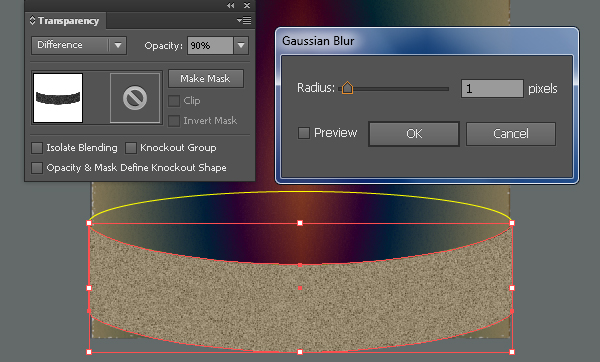Confirm Gaussian Blur with OK
600x362 pixels.
click(414, 134)
